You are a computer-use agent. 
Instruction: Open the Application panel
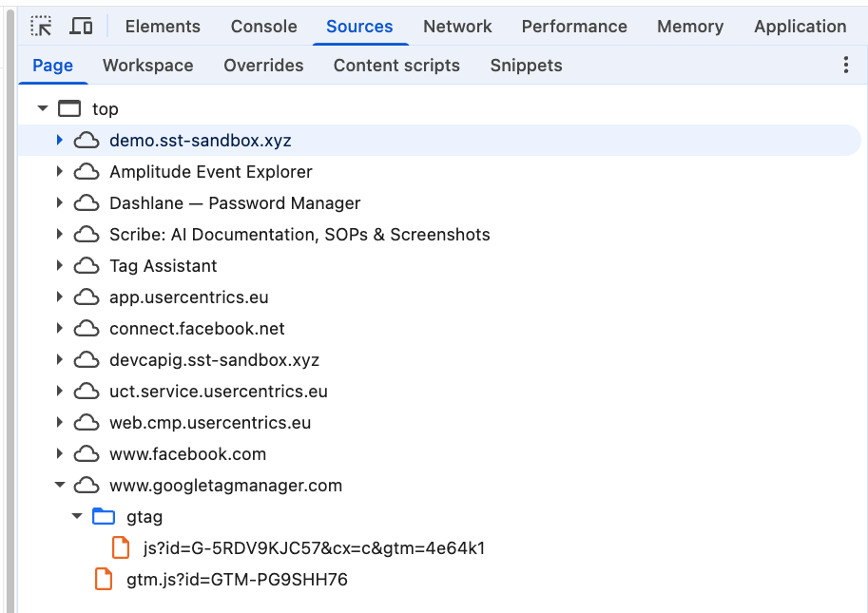coord(800,26)
